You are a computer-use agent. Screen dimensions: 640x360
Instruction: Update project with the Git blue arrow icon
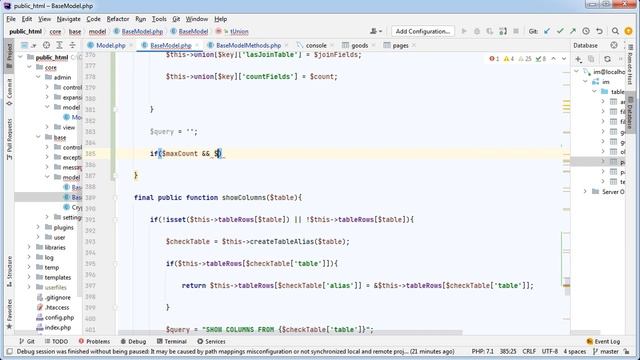547,31
